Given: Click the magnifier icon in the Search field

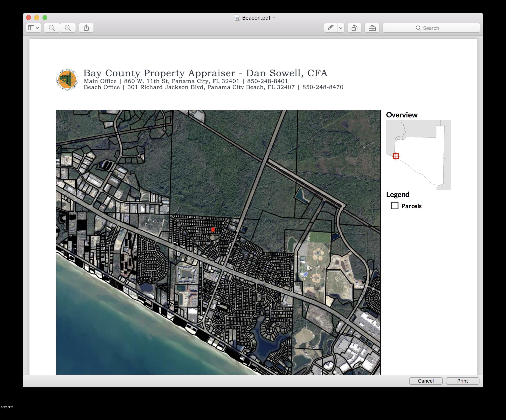Looking at the screenshot, I should [418, 28].
